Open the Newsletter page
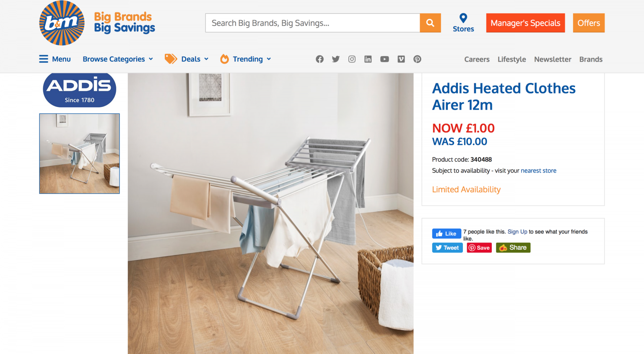644x354 pixels. pos(553,59)
